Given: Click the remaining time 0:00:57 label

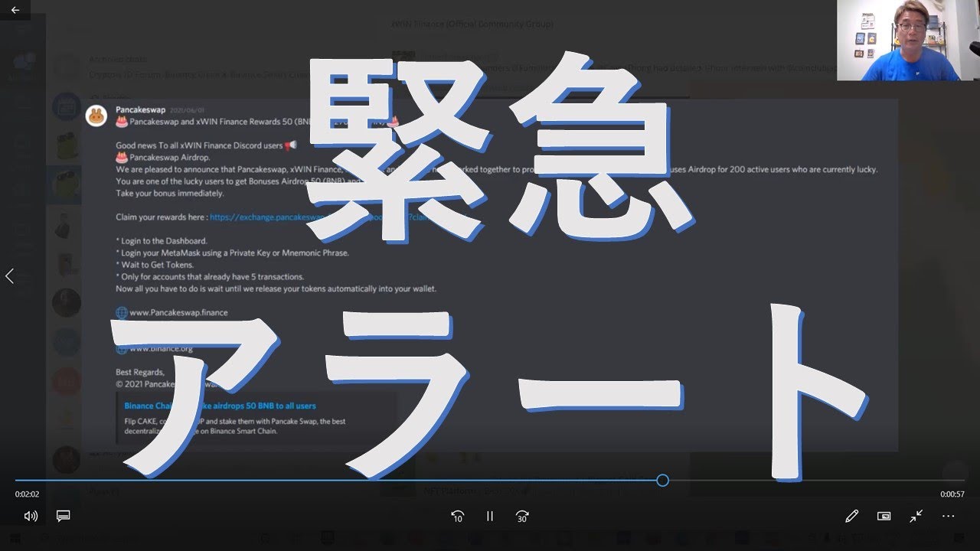Looking at the screenshot, I should 952,494.
